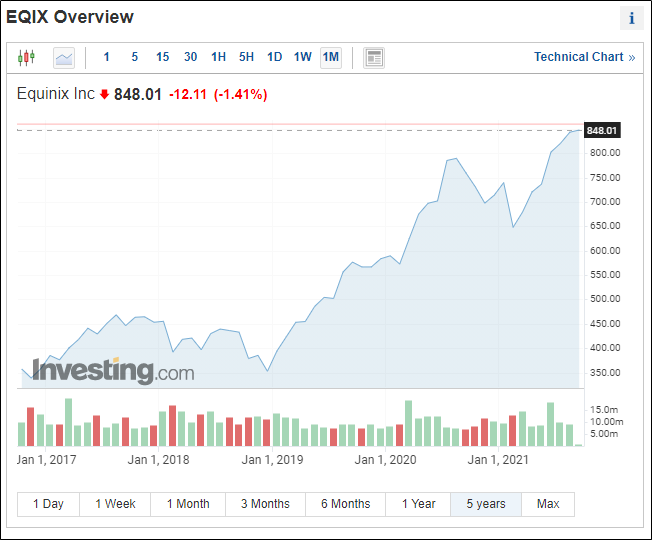The height and width of the screenshot is (540, 652).
Task: Show the 1 Year range
Action: (x=418, y=504)
